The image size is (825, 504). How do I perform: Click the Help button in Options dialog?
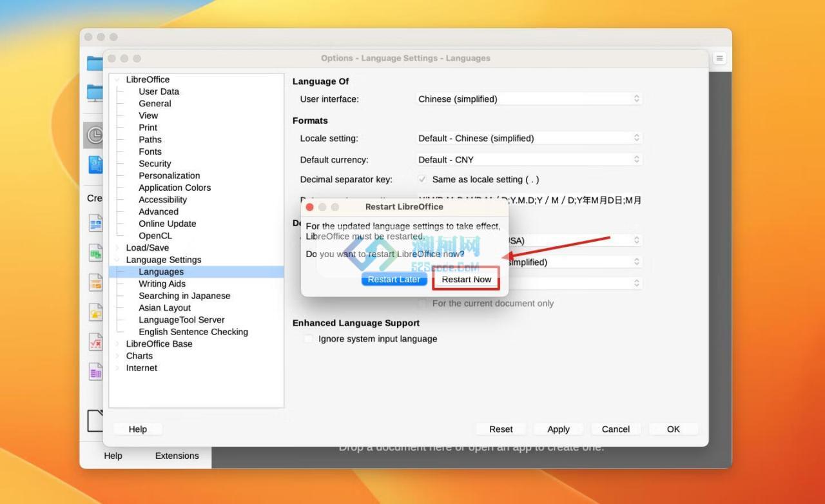(x=138, y=429)
